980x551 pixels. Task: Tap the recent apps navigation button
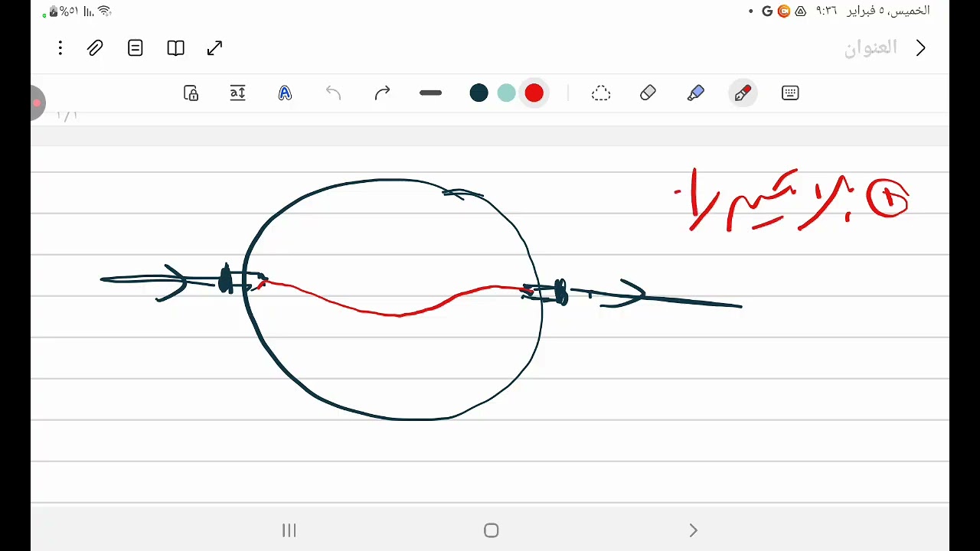[x=289, y=530]
